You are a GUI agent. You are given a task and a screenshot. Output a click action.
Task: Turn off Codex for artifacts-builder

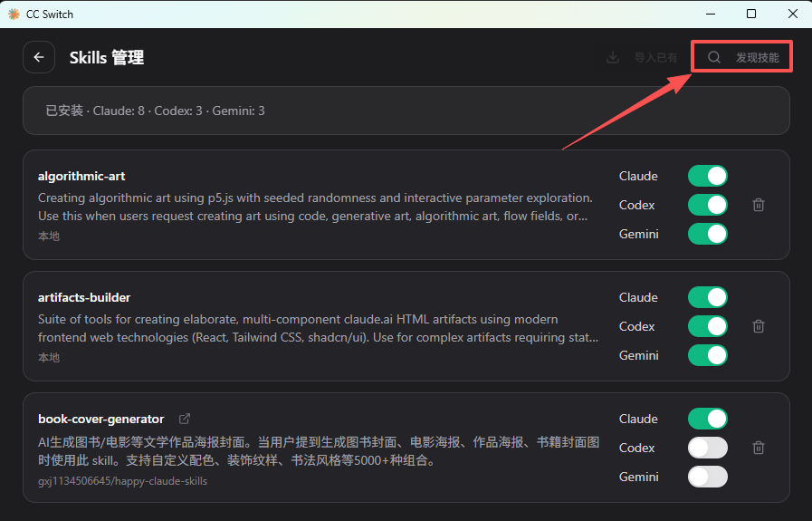(x=707, y=326)
